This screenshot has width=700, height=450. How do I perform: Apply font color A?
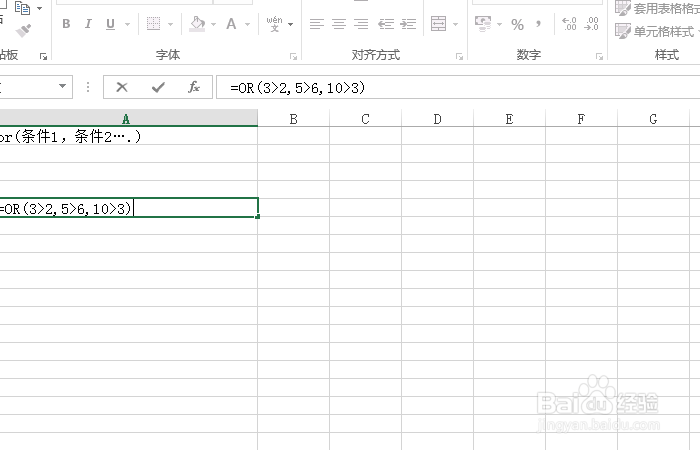coord(231,24)
